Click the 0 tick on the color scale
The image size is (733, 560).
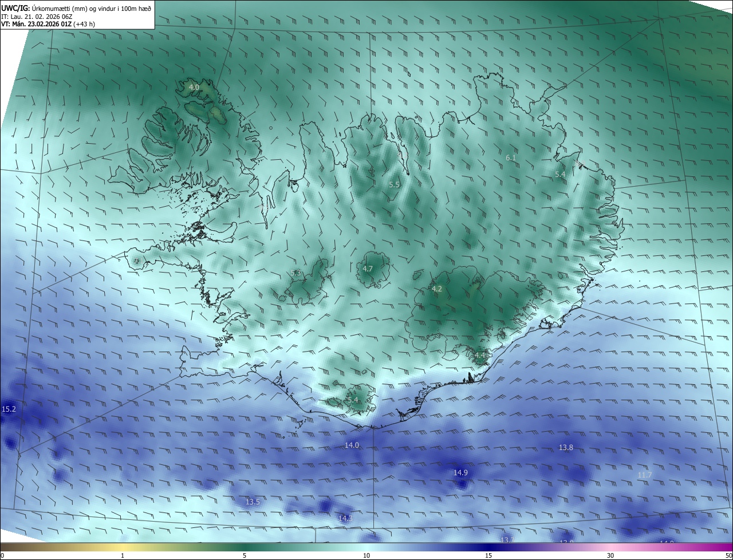click(2, 555)
